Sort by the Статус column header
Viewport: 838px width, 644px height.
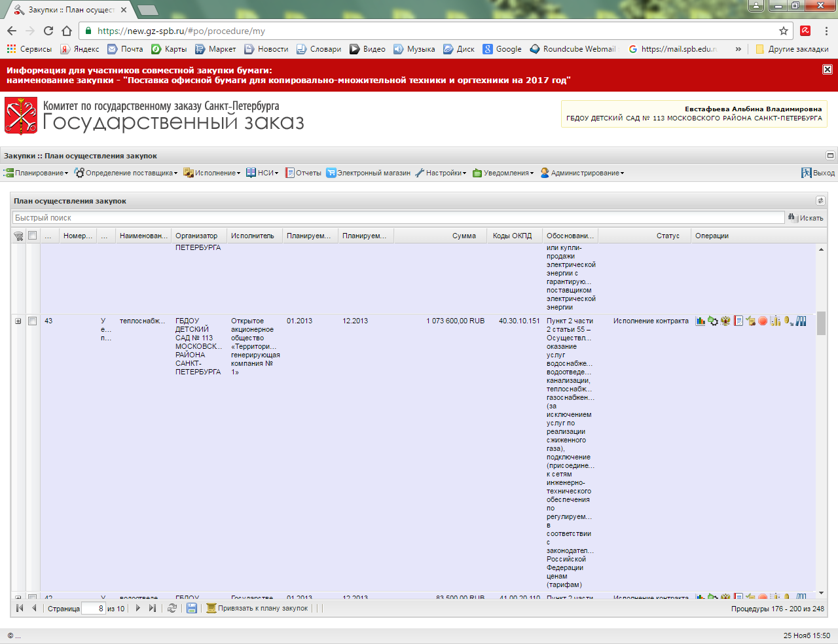644,236
